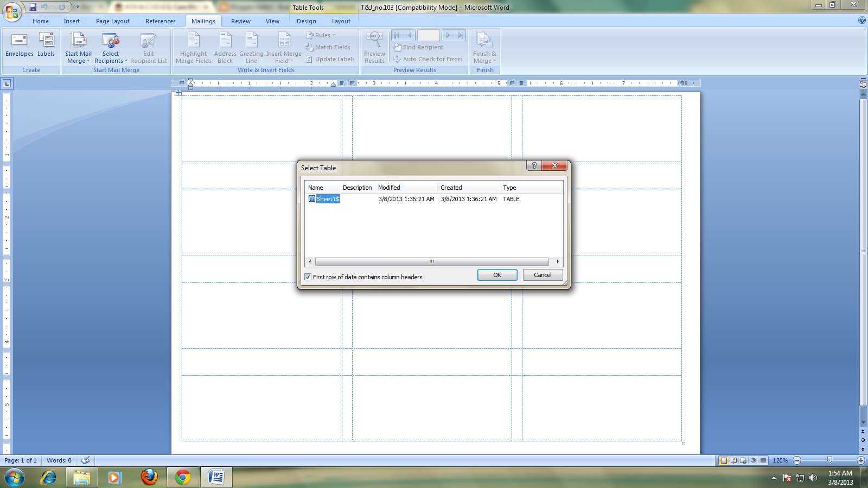Click the volume icon in system tray
Screen dimensions: 868x488
coord(813,478)
